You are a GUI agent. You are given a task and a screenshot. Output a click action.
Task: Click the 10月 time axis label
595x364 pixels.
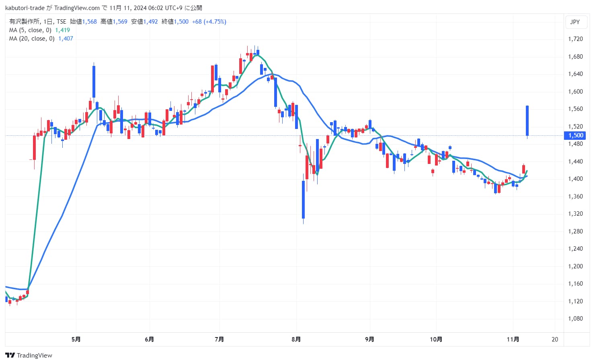click(x=436, y=339)
